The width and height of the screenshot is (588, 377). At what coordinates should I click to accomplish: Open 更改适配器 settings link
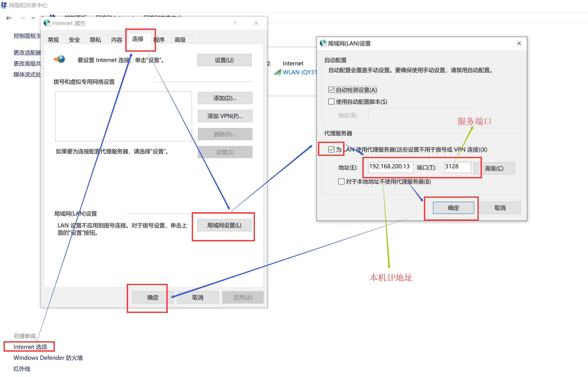(x=27, y=53)
